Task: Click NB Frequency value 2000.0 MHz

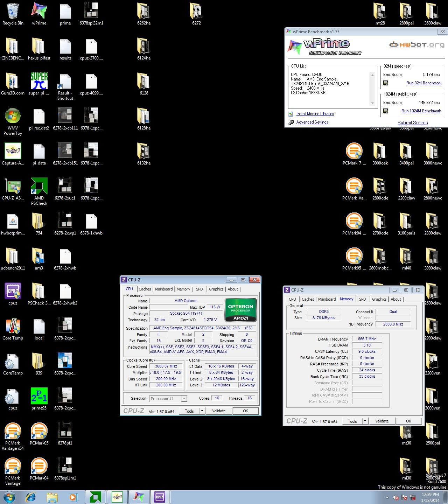Action: click(x=393, y=324)
